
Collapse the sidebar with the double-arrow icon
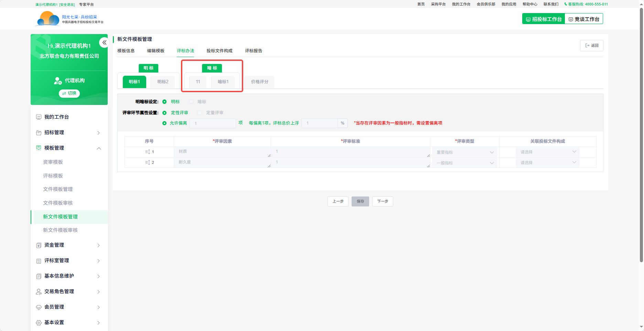tap(104, 43)
